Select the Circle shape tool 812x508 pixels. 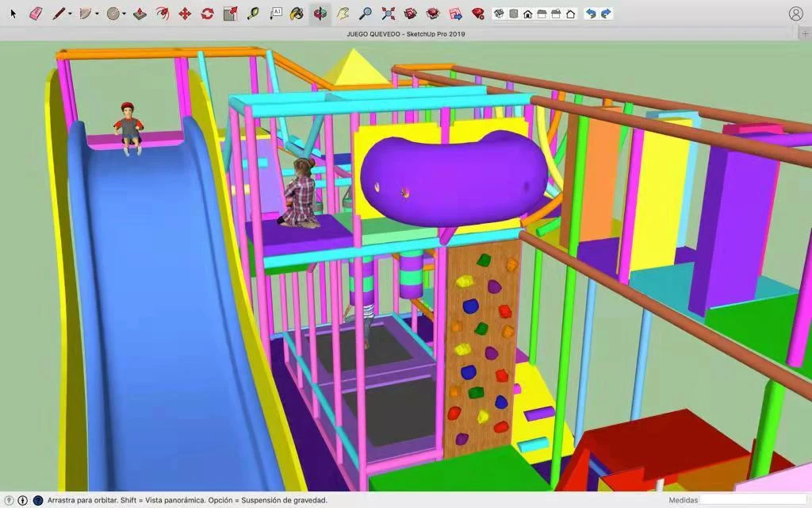(x=113, y=13)
